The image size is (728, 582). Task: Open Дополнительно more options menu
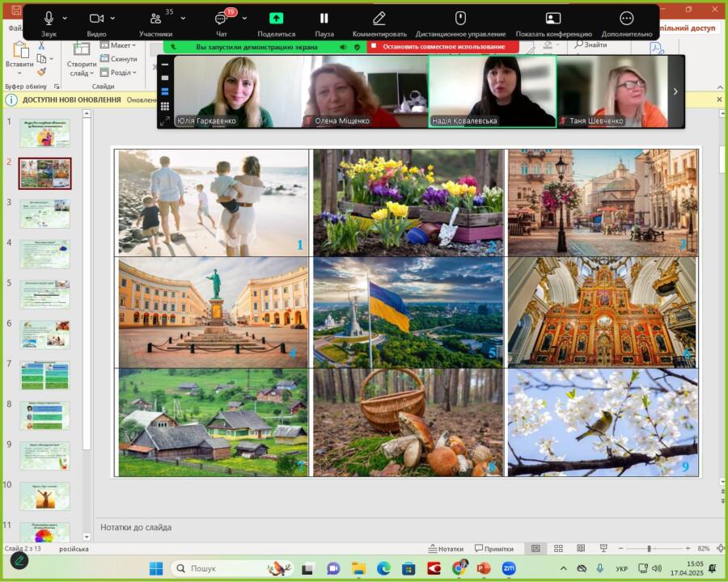tap(627, 23)
